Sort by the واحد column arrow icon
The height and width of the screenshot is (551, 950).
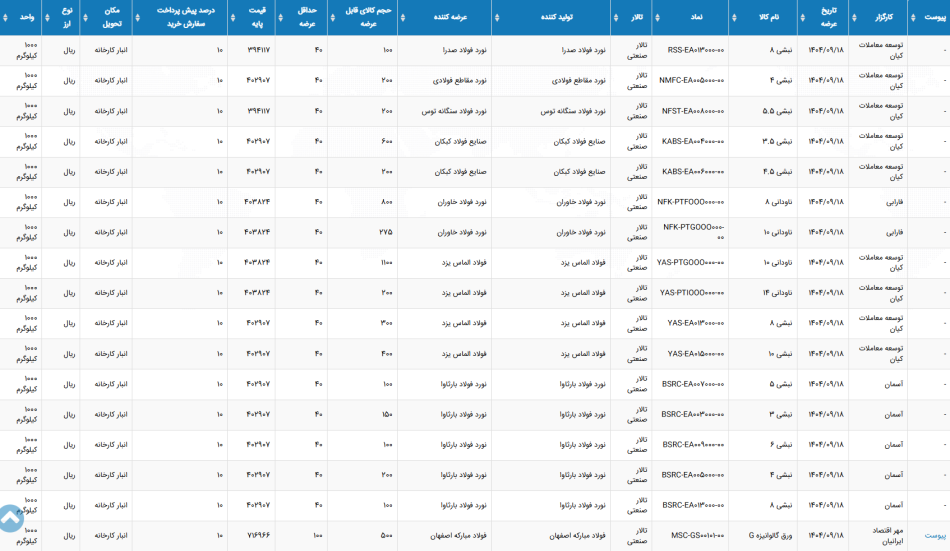(5, 18)
